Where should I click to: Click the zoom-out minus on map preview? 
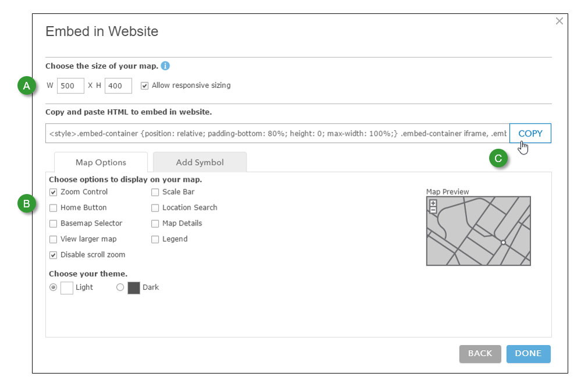433,210
